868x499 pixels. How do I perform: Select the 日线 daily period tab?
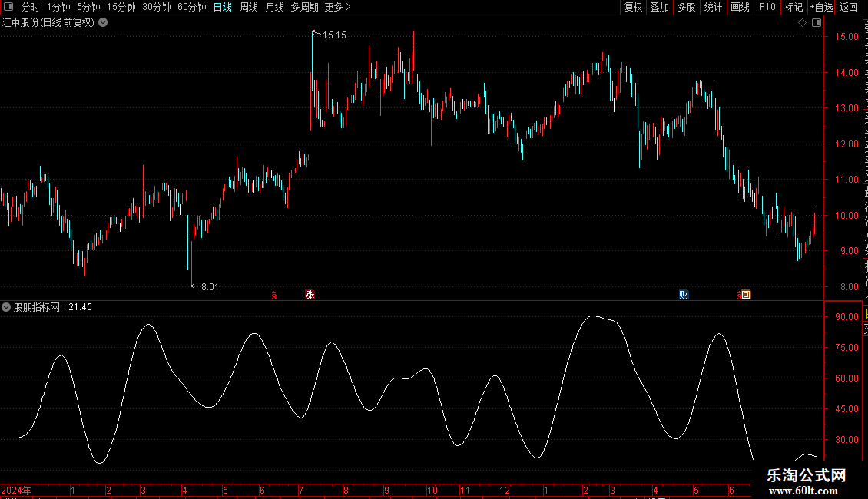point(223,7)
